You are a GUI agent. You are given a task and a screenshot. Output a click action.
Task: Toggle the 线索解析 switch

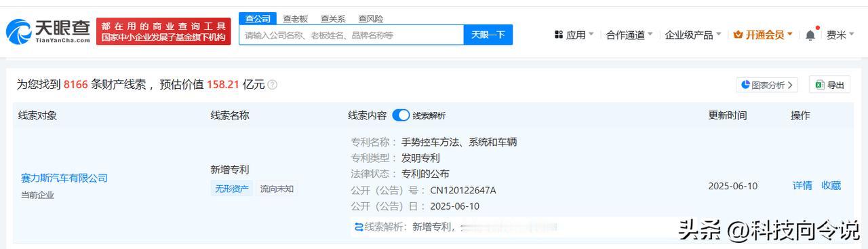pos(401,115)
